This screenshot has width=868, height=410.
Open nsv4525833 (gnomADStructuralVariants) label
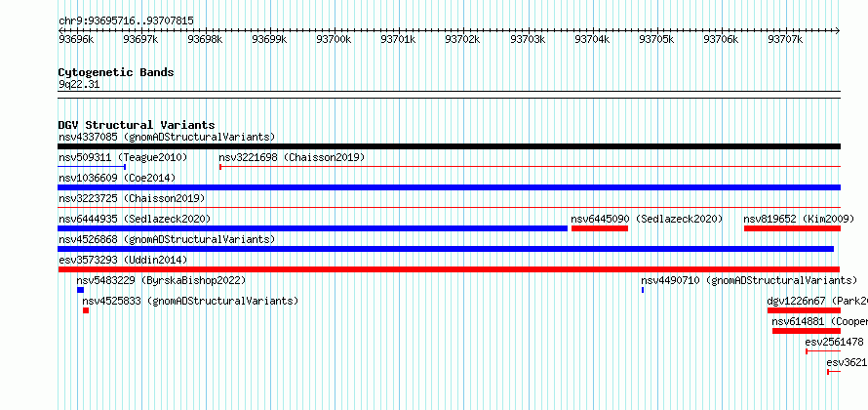tap(190, 301)
